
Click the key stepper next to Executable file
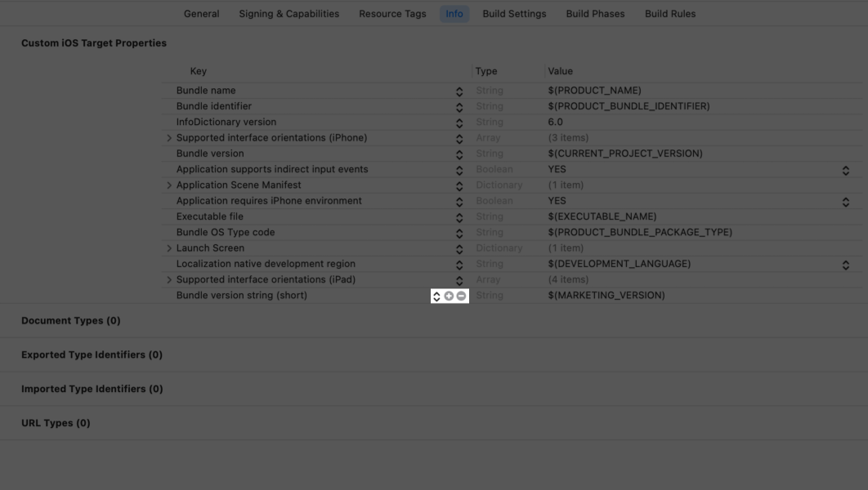click(x=459, y=216)
